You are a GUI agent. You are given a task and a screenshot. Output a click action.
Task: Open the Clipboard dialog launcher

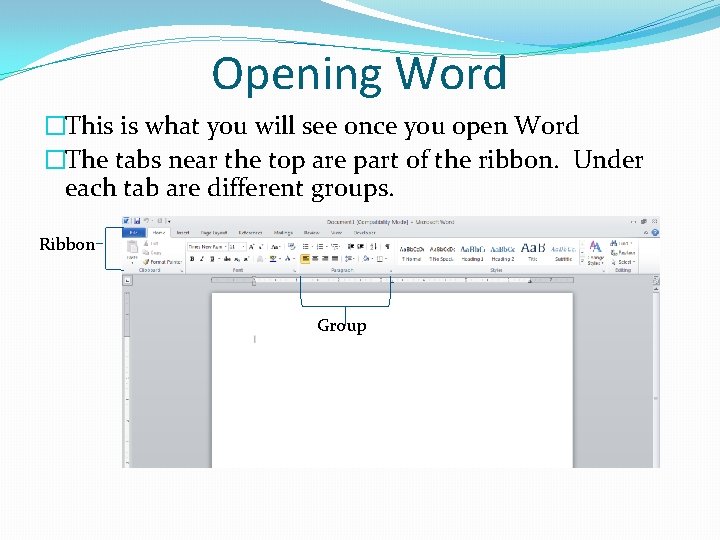(182, 271)
